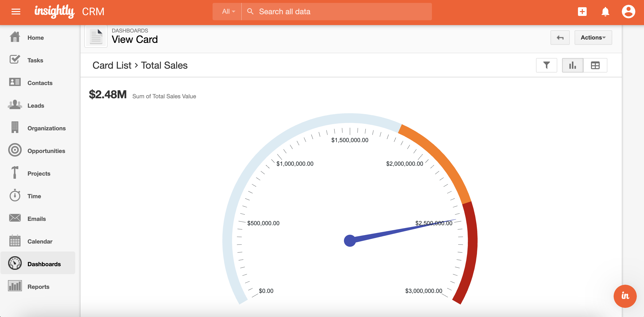Viewport: 644px width, 317px height.
Task: Switch to chart view
Action: click(572, 66)
